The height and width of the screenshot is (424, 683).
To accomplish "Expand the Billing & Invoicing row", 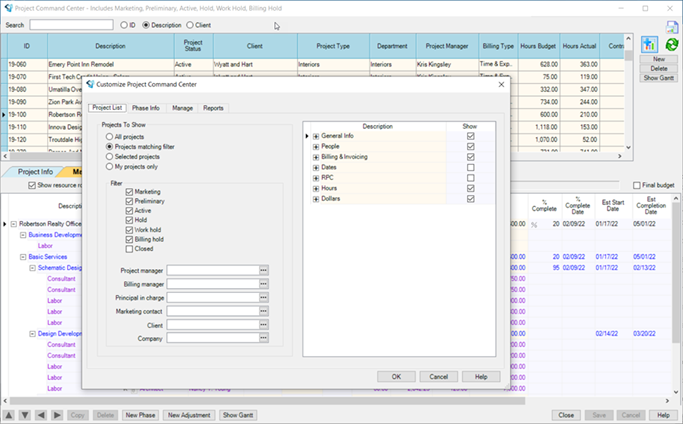I will click(x=316, y=157).
